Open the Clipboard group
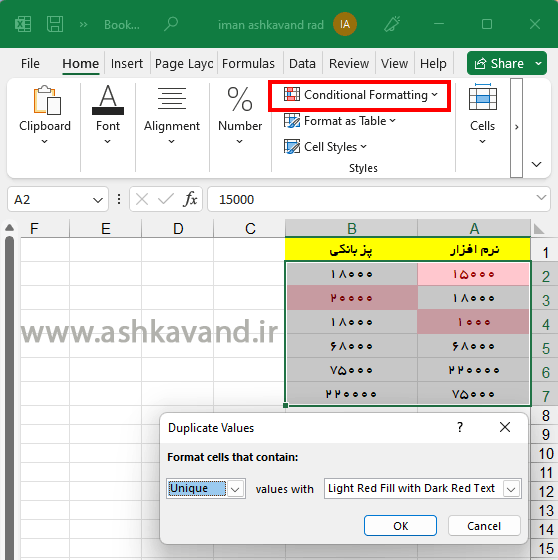This screenshot has height=560, width=558. point(45,115)
